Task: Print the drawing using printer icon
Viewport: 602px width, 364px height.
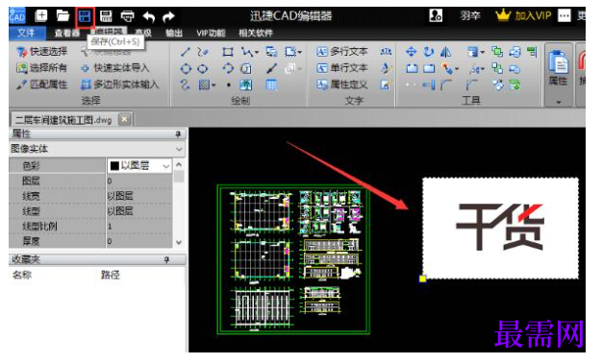Action: pyautogui.click(x=128, y=16)
